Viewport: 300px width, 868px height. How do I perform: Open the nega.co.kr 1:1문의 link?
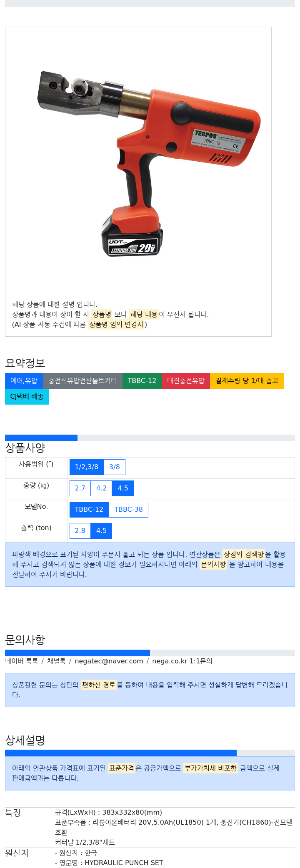point(182,661)
